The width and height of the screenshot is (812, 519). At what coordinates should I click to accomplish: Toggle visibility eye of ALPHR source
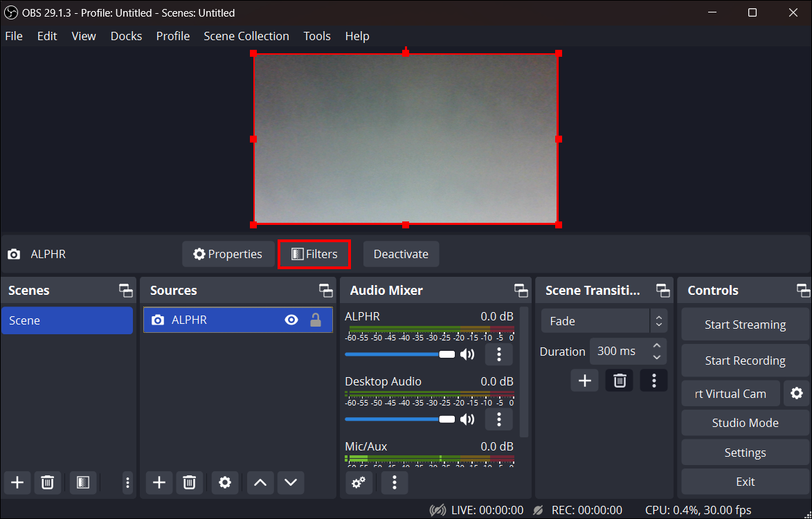pos(291,320)
